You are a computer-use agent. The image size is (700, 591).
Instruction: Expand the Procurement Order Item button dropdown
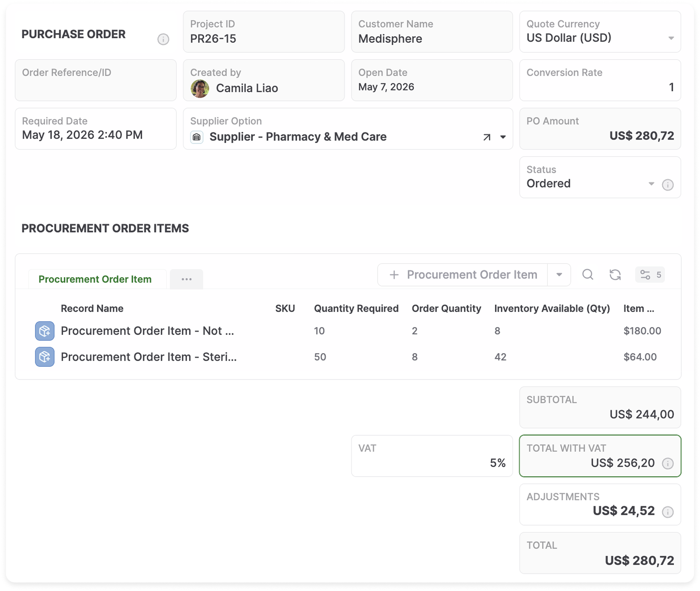tap(559, 275)
